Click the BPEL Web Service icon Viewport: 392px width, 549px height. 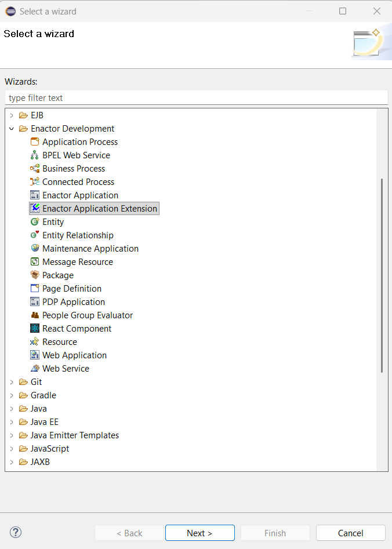[35, 155]
